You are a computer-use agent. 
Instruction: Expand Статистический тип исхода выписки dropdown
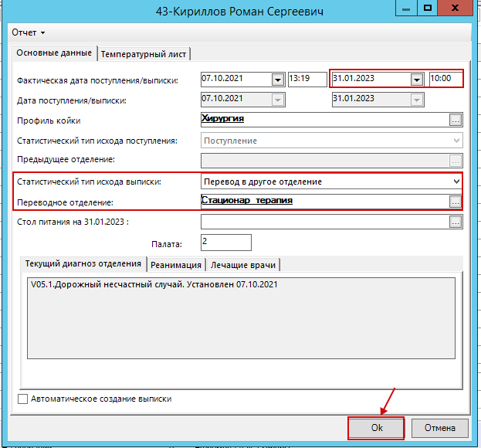[x=457, y=182]
